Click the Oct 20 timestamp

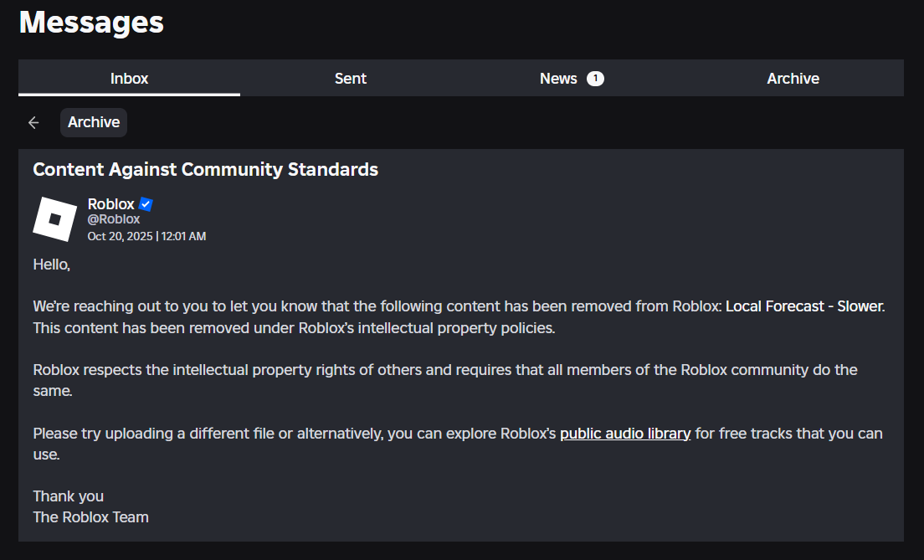click(x=146, y=236)
